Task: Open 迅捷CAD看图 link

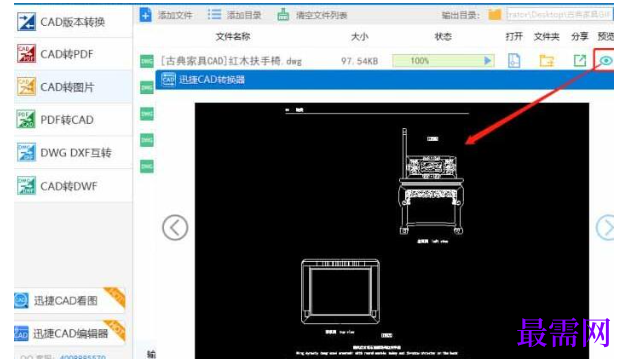Action: (x=70, y=301)
